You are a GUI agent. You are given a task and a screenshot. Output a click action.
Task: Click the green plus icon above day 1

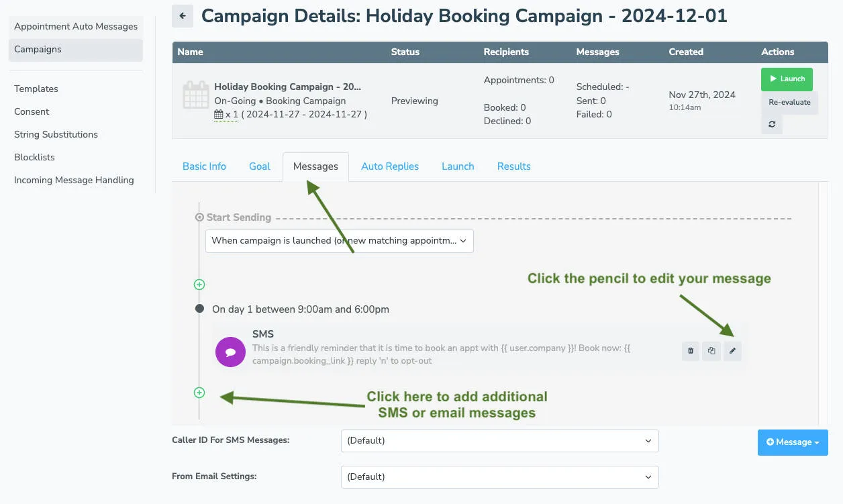tap(199, 285)
